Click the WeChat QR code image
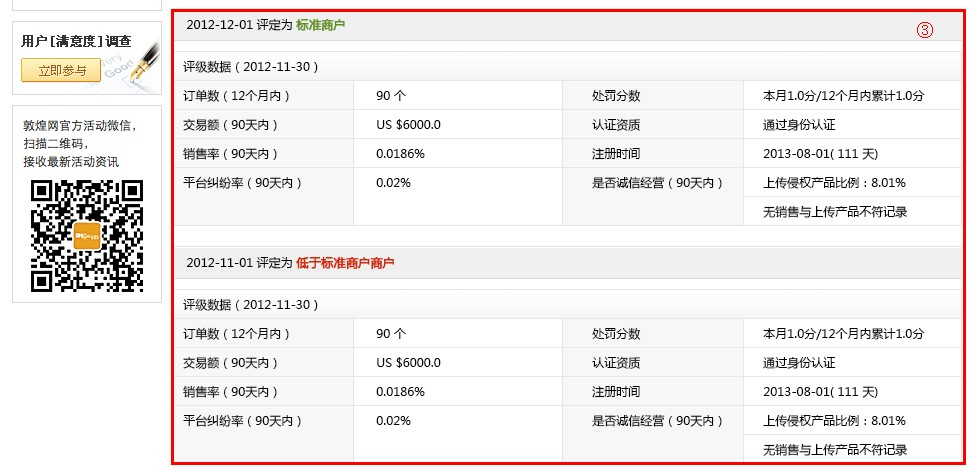 87,235
